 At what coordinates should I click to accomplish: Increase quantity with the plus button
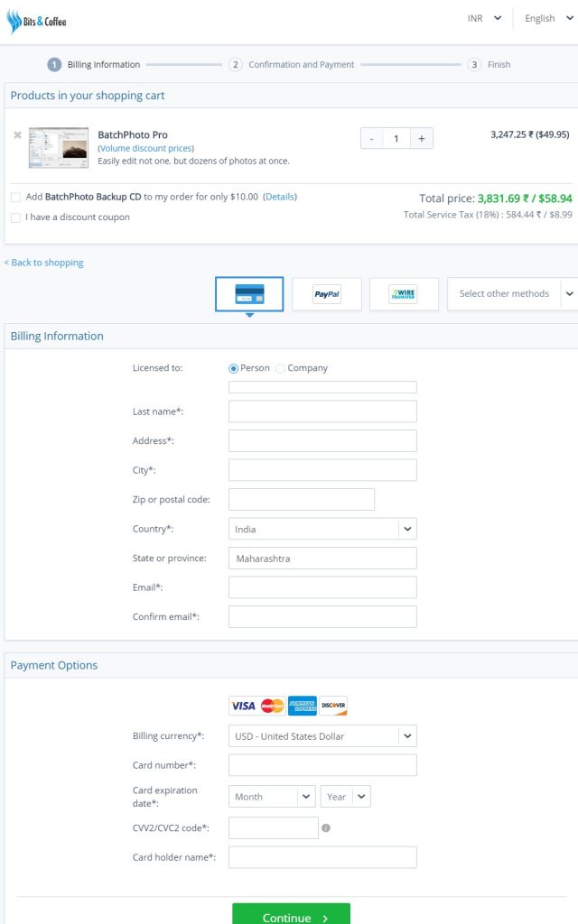point(422,138)
